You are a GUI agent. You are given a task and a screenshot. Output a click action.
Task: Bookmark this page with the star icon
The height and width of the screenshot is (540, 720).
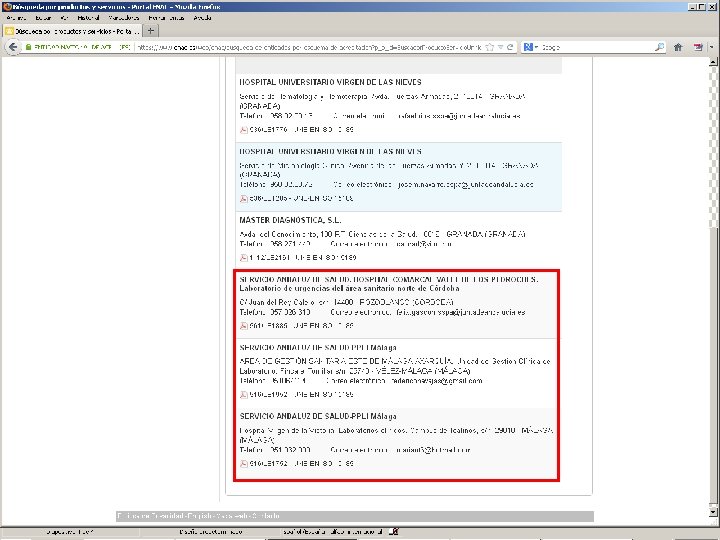(489, 47)
